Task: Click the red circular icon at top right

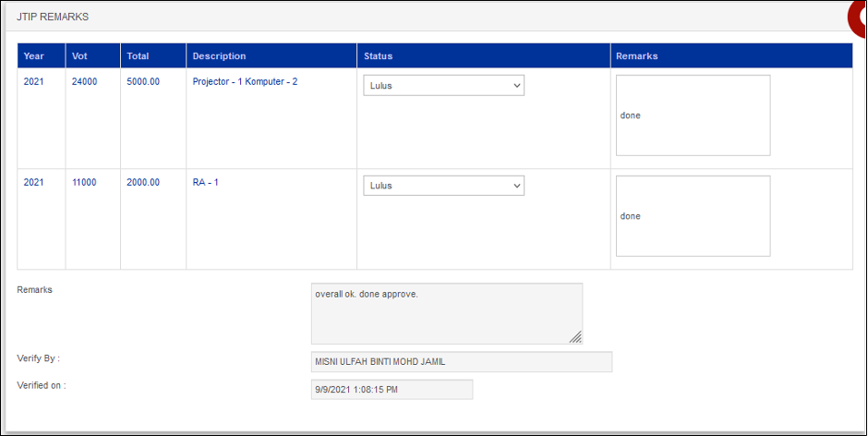Action: coord(858,17)
